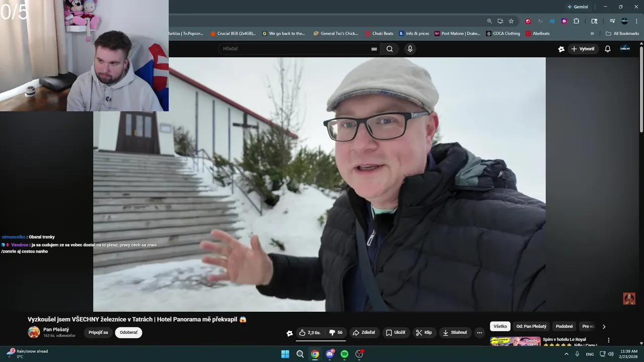Screen dimensions: 644x362
Task: Open Windows taskbar search
Action: (x=300, y=354)
